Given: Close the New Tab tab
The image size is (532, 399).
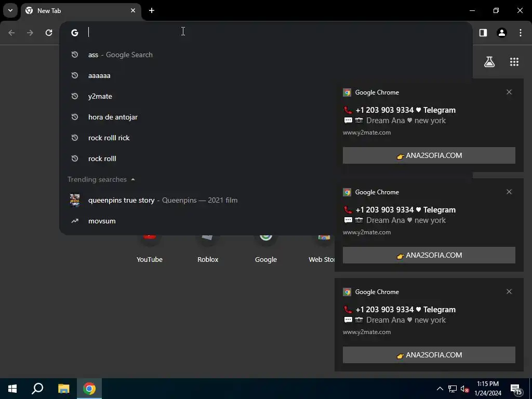Looking at the screenshot, I should click(x=133, y=10).
